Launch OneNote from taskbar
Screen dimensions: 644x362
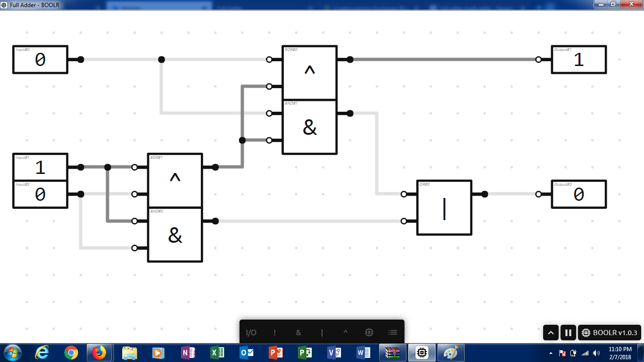[x=188, y=352]
